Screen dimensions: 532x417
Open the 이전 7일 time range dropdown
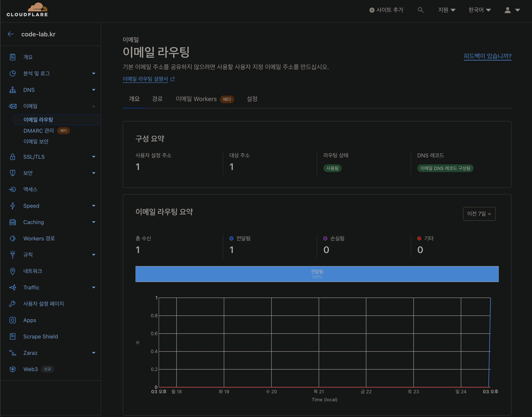point(479,214)
